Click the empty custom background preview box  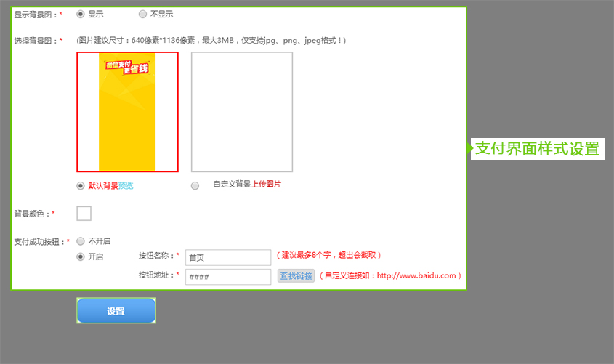point(242,112)
